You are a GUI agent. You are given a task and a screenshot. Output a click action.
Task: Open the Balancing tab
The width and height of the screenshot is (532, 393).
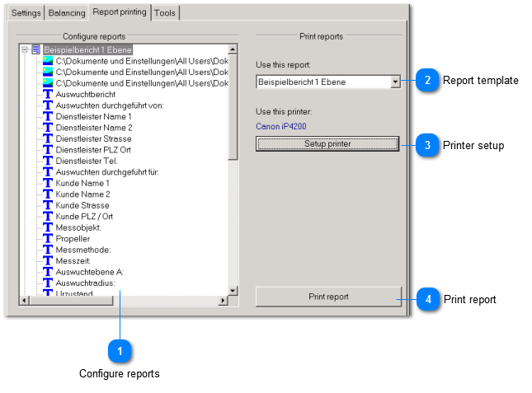coord(67,13)
